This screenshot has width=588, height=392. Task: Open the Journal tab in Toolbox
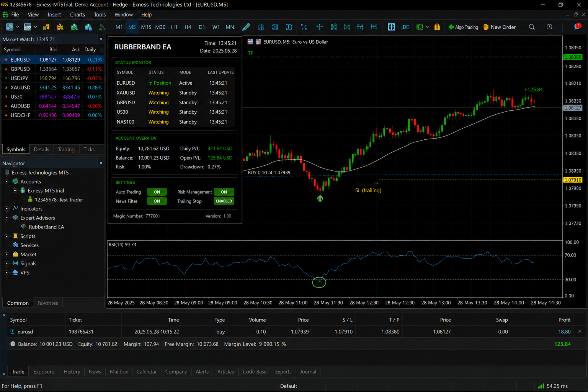click(x=308, y=372)
